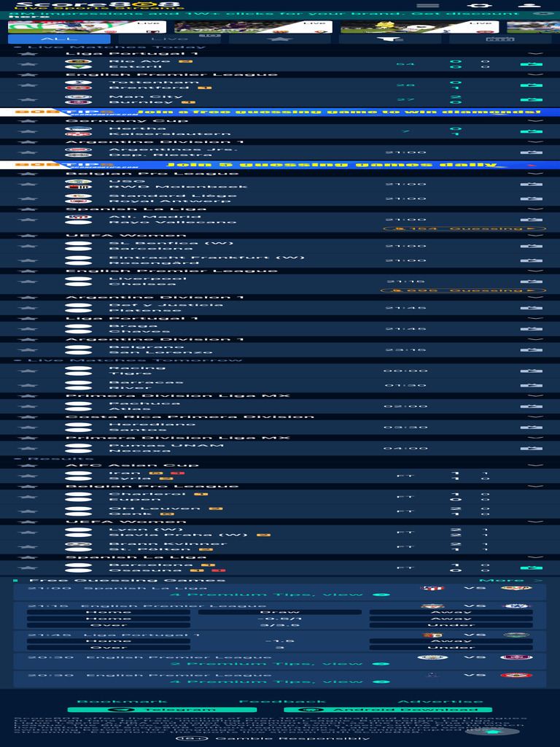Collapse Premier League section above Tottenham match
560x747 pixels.
click(x=535, y=75)
